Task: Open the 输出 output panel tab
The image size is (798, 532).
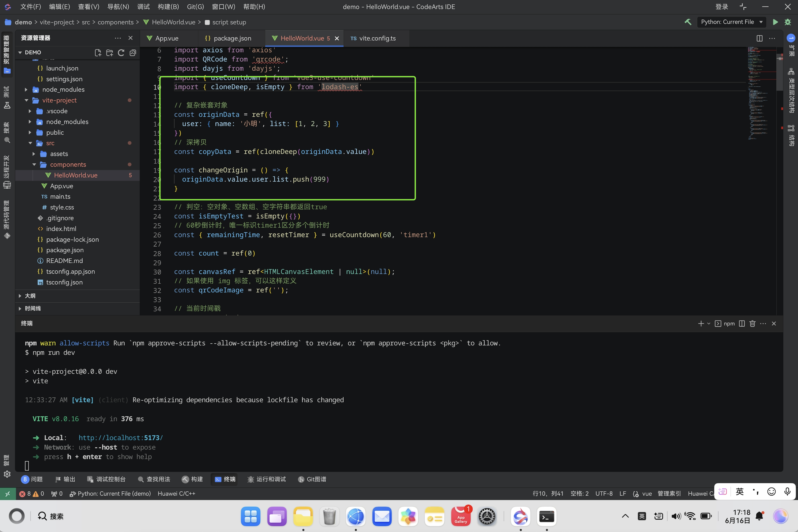Action: click(65, 479)
